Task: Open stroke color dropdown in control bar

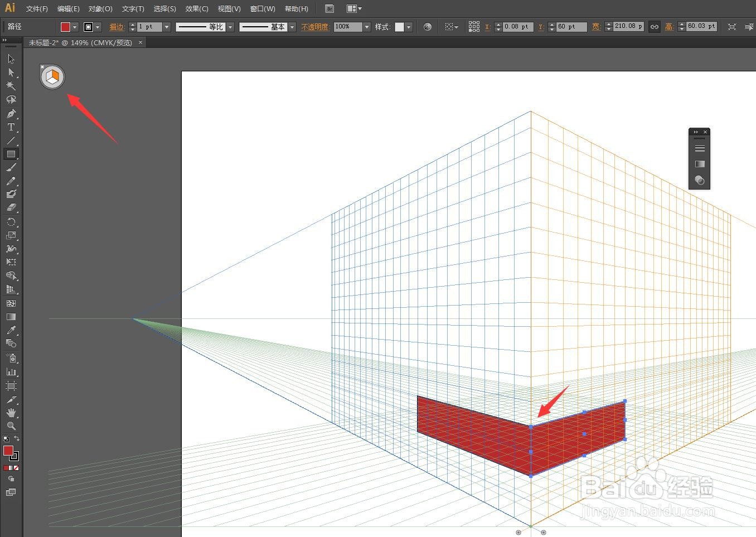Action: pos(98,27)
